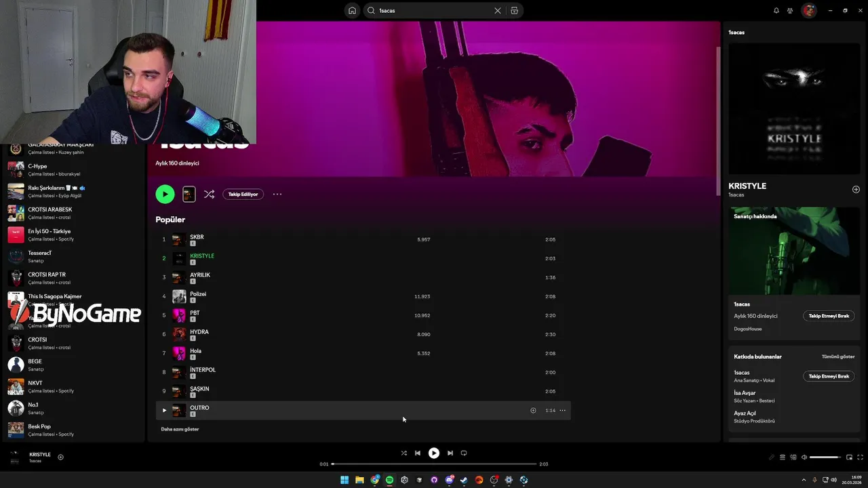The height and width of the screenshot is (488, 868).
Task: Open the notifications bell
Action: click(776, 10)
